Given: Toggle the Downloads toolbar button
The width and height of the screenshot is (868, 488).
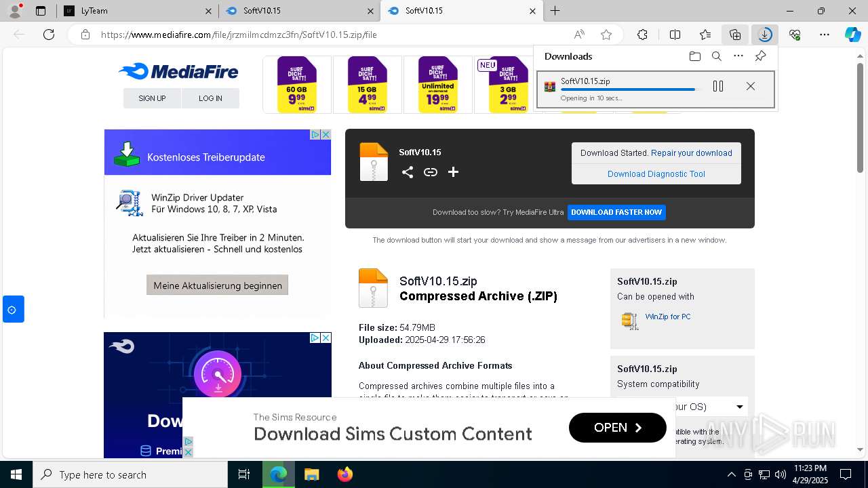Looking at the screenshot, I should click(x=765, y=35).
